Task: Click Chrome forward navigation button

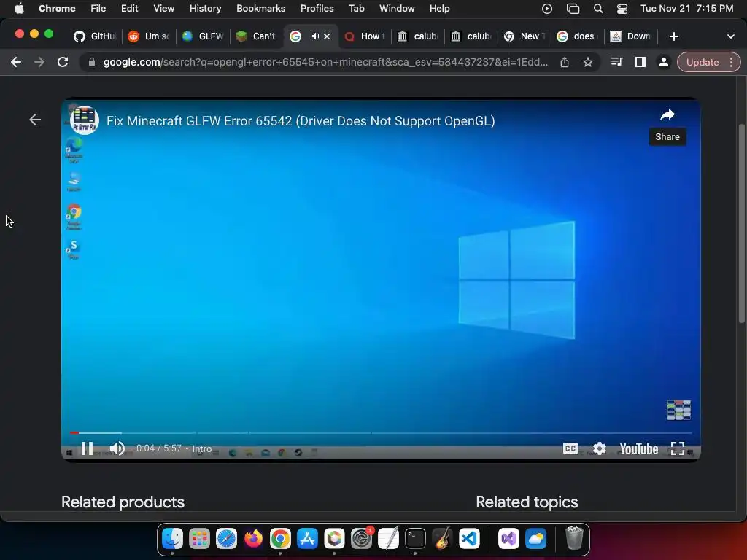Action: tap(39, 62)
